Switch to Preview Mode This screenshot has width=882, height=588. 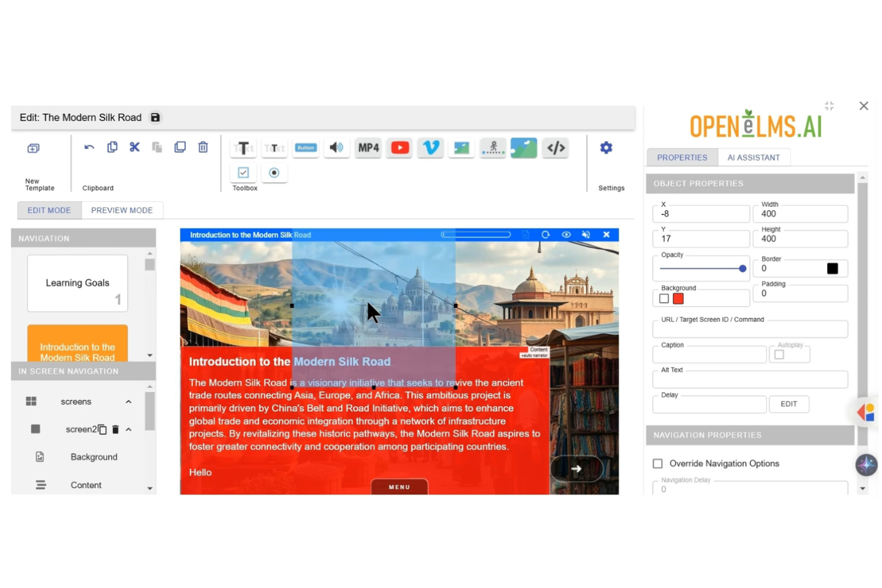pos(122,210)
